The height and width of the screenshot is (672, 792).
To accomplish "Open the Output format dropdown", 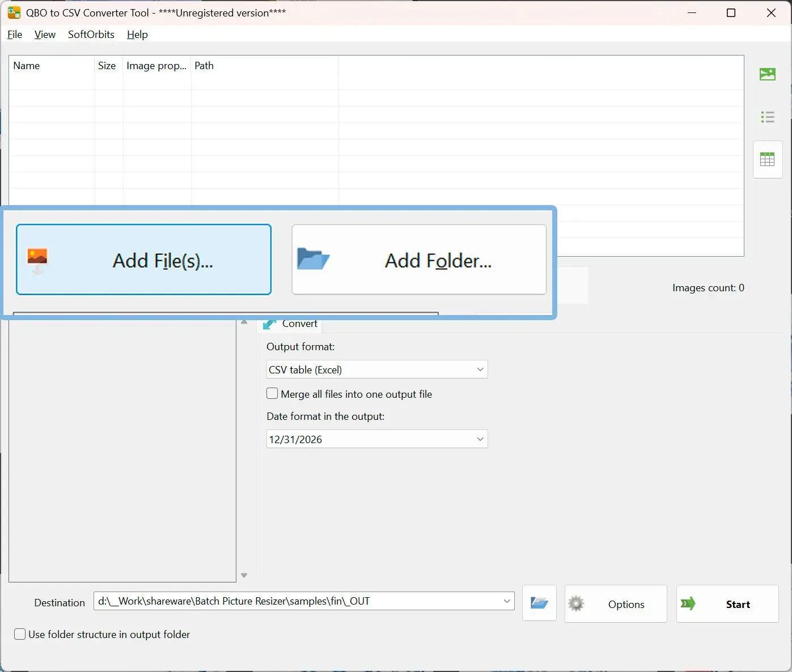I will pos(377,369).
